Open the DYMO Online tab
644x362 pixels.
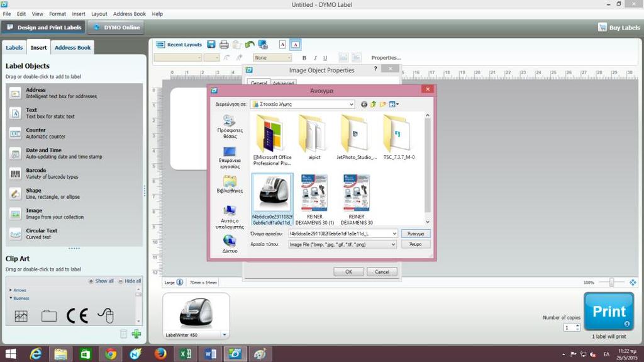click(x=116, y=28)
